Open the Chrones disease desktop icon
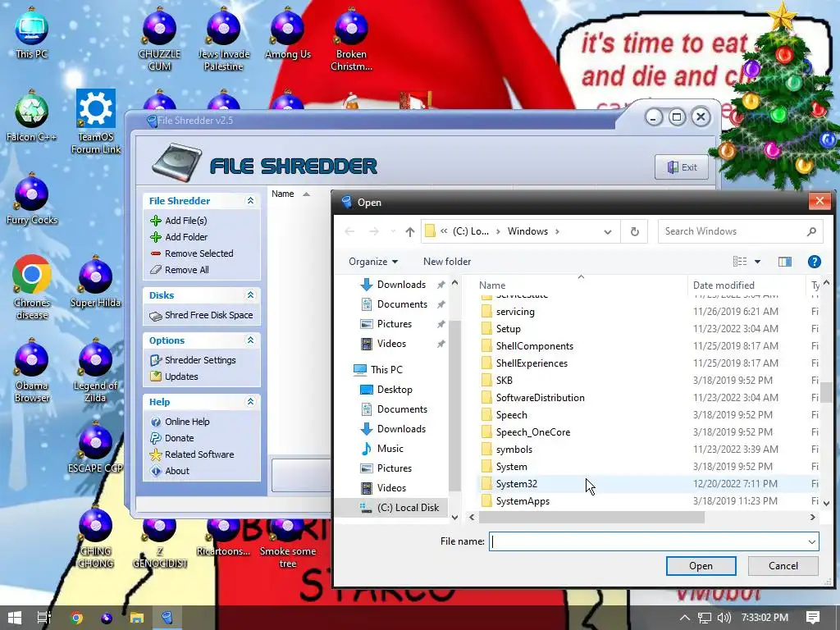This screenshot has width=840, height=630. (32, 288)
